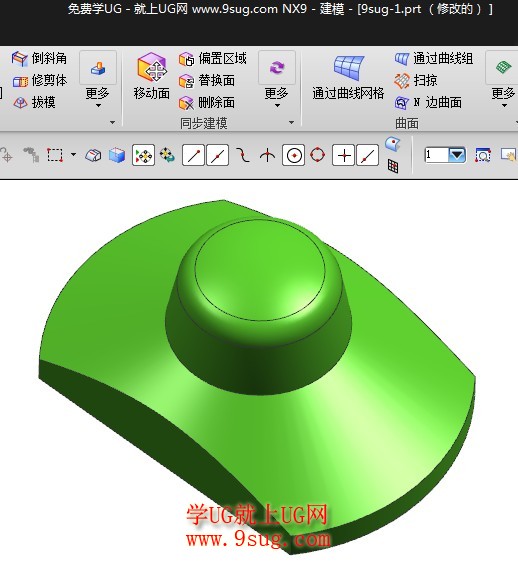This screenshot has height=563, width=518.
Task: Select the 偏置区域 offset region tool
Action: 213,59
